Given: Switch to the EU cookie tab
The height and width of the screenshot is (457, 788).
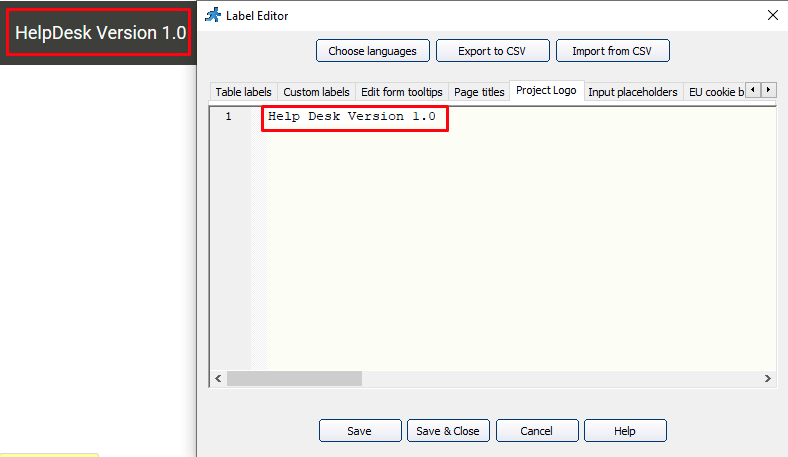Looking at the screenshot, I should coord(715,92).
